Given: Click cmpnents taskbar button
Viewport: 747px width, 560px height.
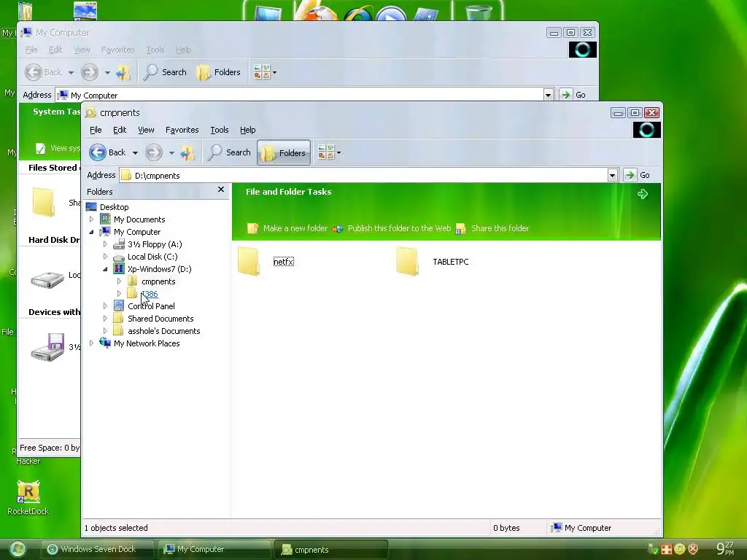Looking at the screenshot, I should (x=331, y=550).
